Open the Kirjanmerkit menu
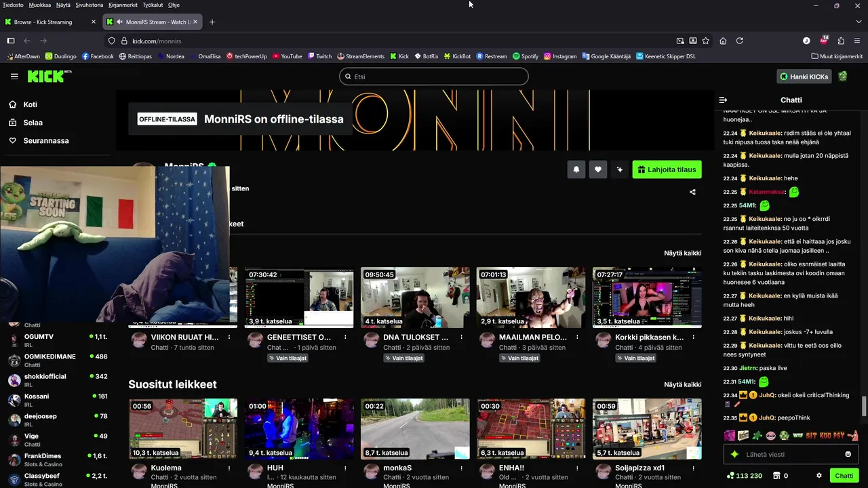 click(123, 5)
